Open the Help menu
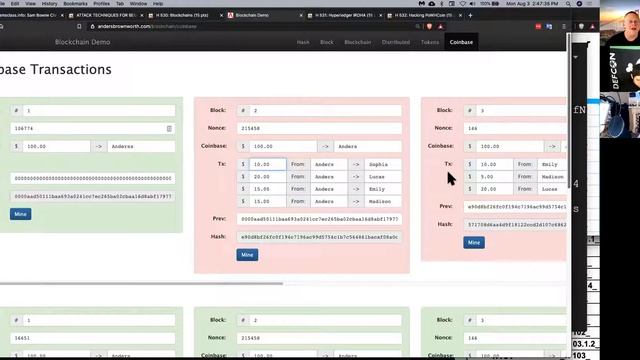 (x=158, y=4)
